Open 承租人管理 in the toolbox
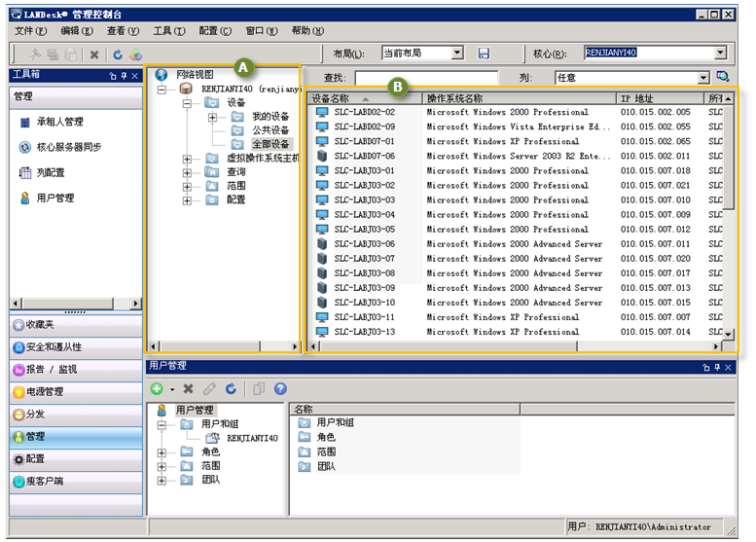The height and width of the screenshot is (542, 756). tap(59, 123)
